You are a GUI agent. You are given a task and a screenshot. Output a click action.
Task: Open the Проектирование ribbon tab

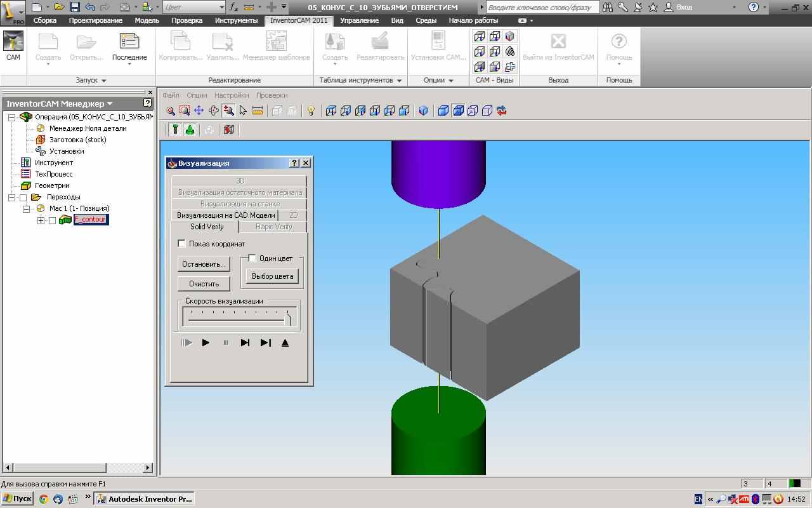click(96, 20)
